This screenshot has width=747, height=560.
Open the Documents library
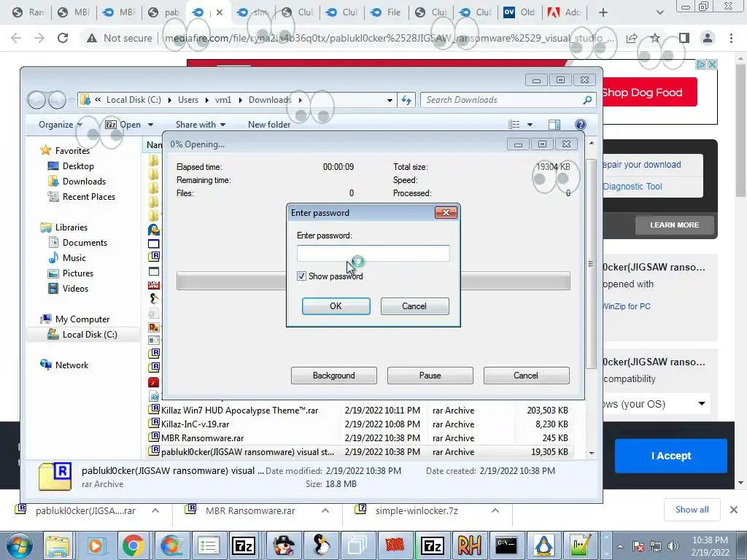85,242
